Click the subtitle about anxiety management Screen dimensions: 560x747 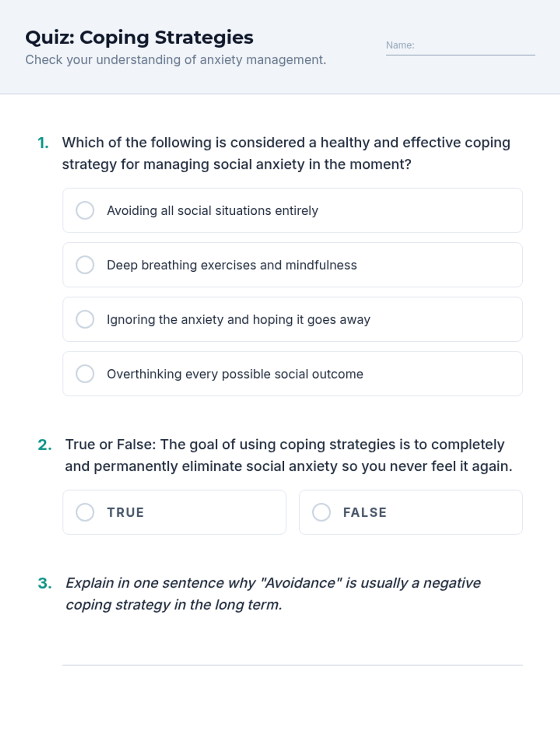pyautogui.click(x=175, y=60)
